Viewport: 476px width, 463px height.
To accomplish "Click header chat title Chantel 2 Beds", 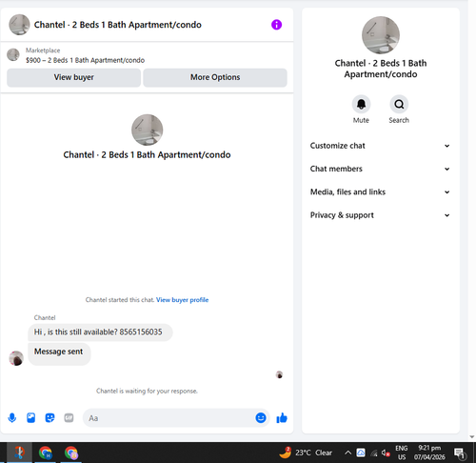I will pyautogui.click(x=117, y=25).
